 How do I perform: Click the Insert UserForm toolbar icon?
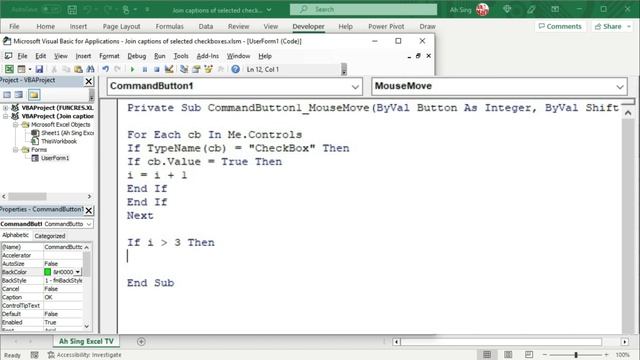click(21, 69)
